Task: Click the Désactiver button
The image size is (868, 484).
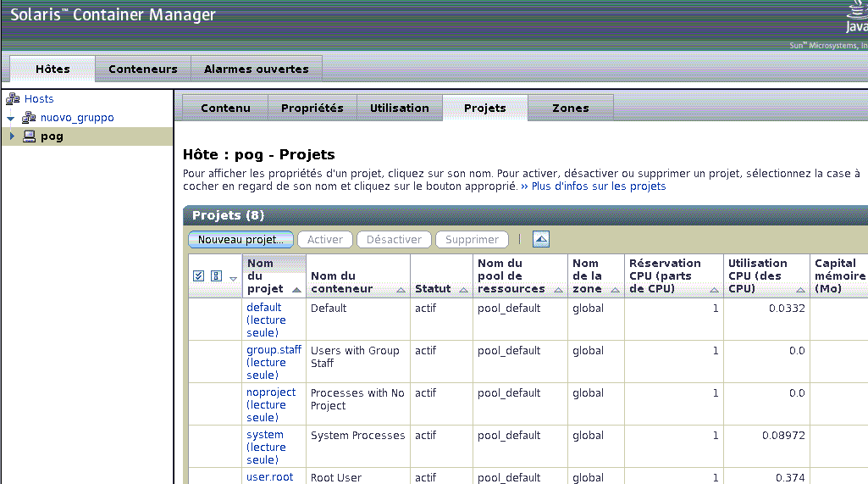Action: tap(394, 240)
